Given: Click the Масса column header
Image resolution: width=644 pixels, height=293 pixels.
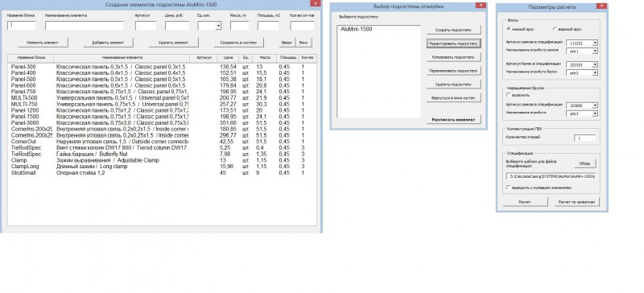Looking at the screenshot, I should click(x=265, y=58).
